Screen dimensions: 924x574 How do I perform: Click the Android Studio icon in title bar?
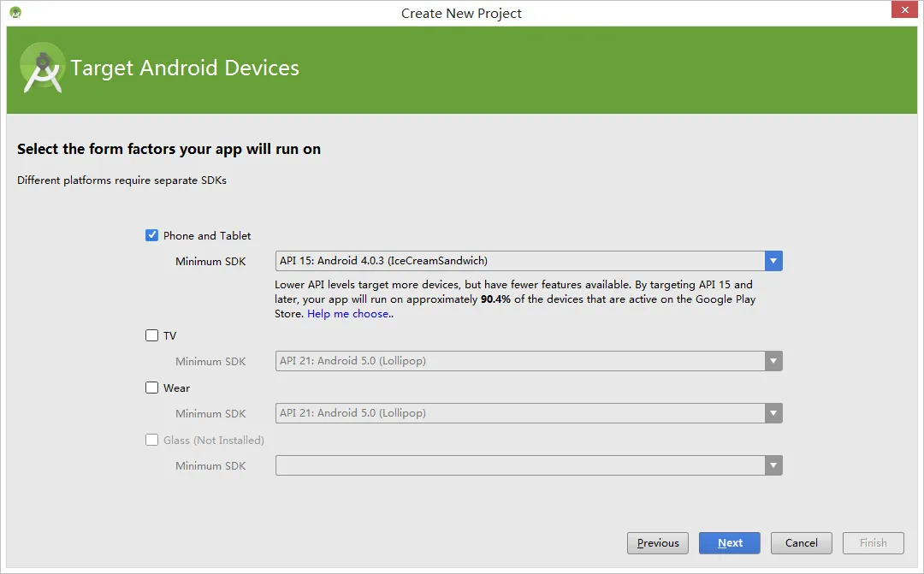click(15, 13)
